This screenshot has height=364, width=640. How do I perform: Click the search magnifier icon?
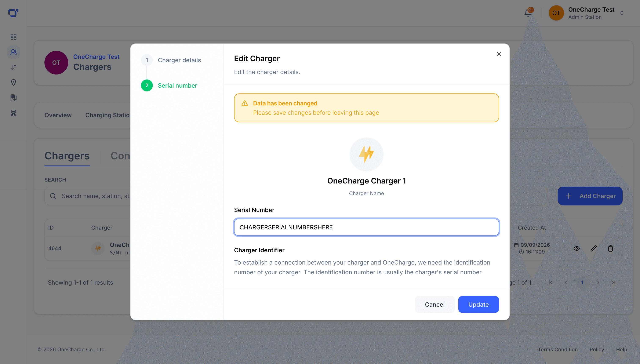(x=53, y=196)
